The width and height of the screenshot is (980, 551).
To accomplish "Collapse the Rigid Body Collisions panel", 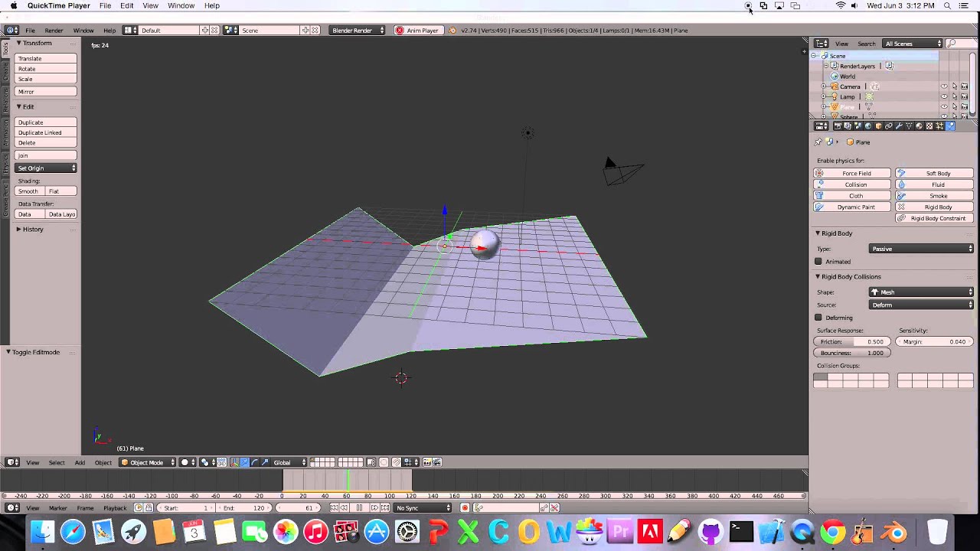I will (851, 277).
